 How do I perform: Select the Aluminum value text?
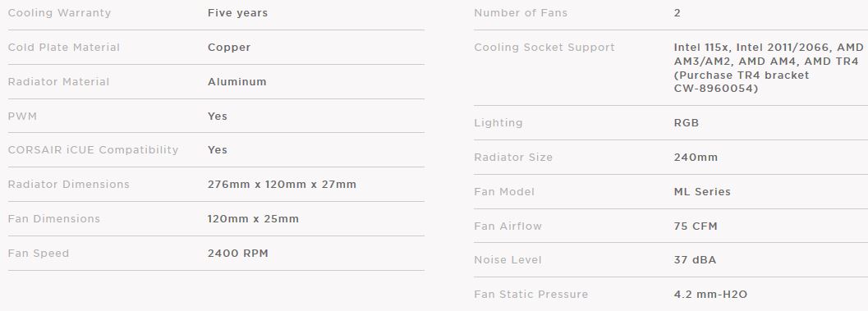[x=237, y=81]
